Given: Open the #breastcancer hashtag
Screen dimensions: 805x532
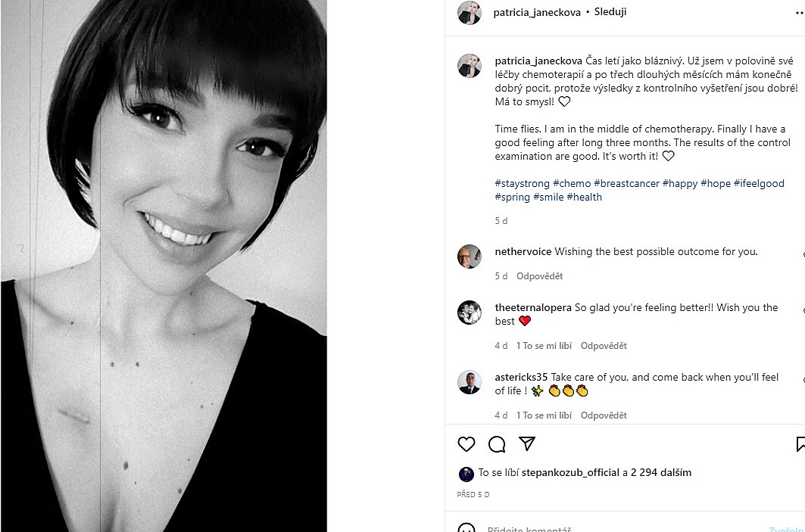Looking at the screenshot, I should point(626,184).
